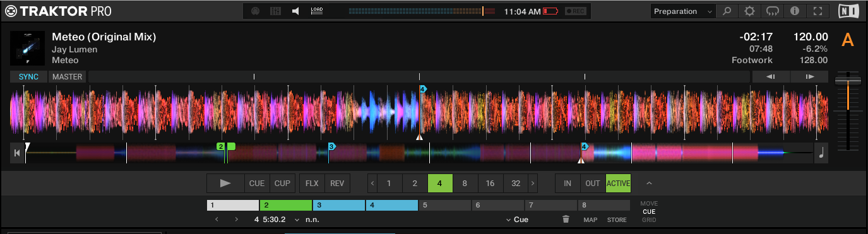The width and height of the screenshot is (868, 234).
Task: Click the master level meter in header
Action: [421, 11]
